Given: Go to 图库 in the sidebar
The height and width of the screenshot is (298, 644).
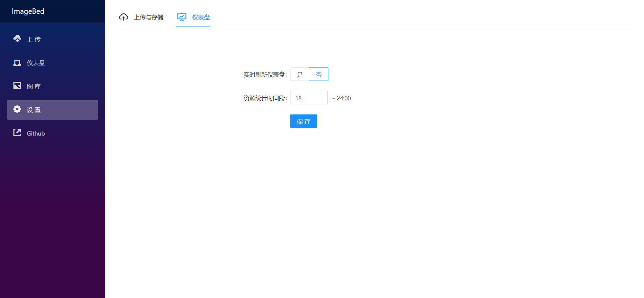Looking at the screenshot, I should 34,87.
